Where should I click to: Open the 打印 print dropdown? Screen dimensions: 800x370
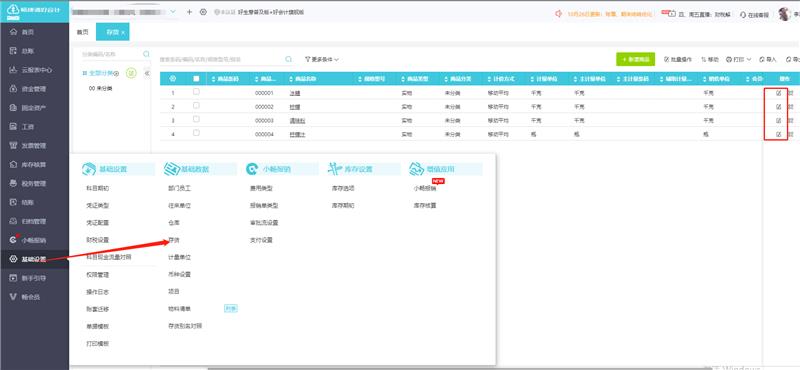(x=739, y=60)
